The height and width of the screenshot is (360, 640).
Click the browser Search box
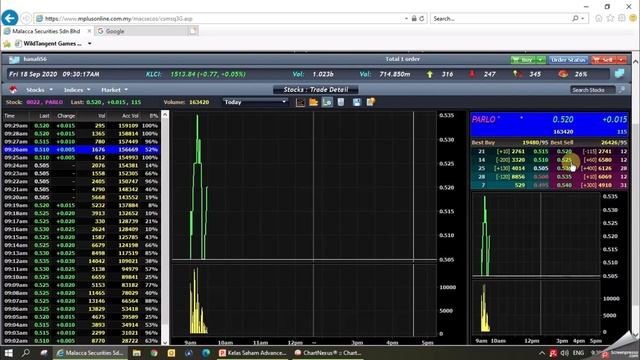click(x=500, y=19)
